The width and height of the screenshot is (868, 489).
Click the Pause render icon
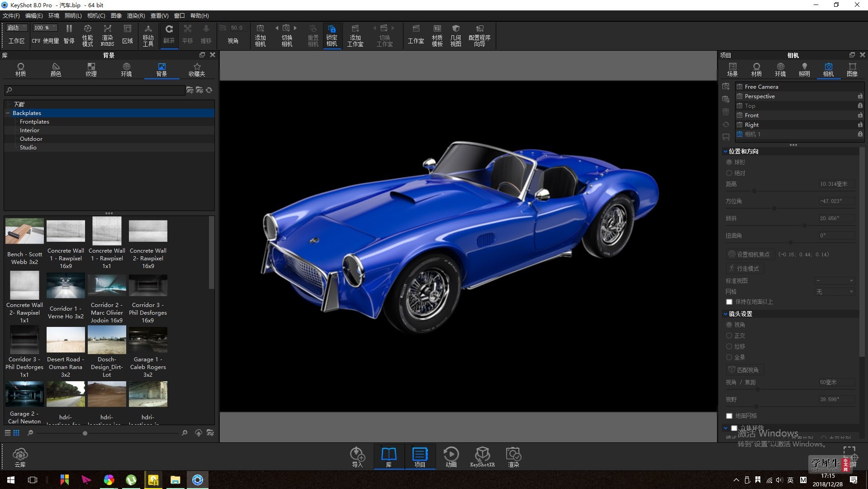point(69,34)
